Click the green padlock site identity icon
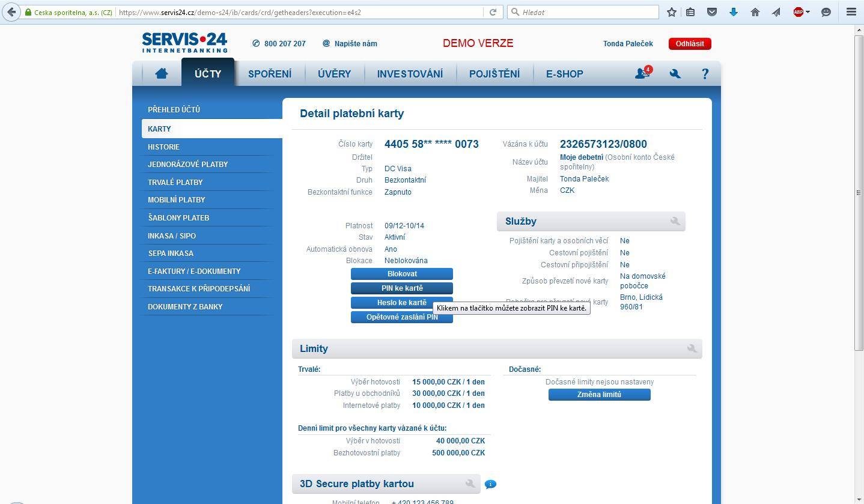The width and height of the screenshot is (864, 504). point(28,12)
